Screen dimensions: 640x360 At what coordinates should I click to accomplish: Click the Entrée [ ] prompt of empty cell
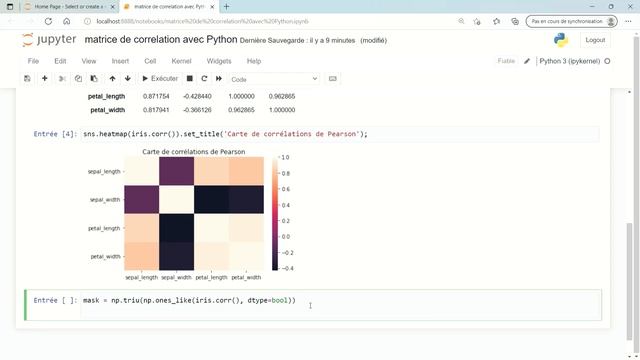(x=55, y=300)
